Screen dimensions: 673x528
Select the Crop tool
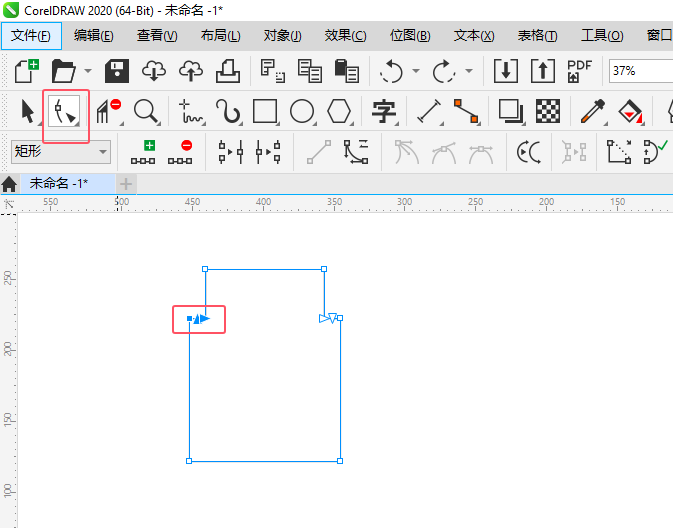click(109, 111)
